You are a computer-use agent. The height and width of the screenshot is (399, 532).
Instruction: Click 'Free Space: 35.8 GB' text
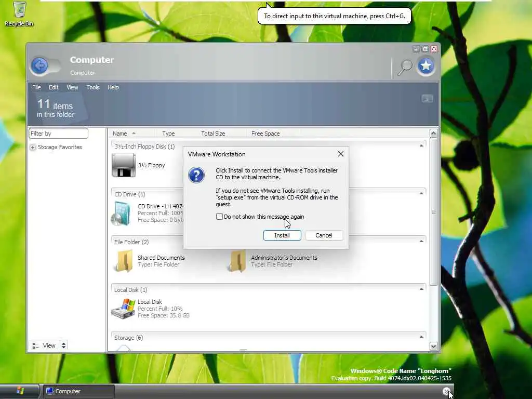coord(164,315)
